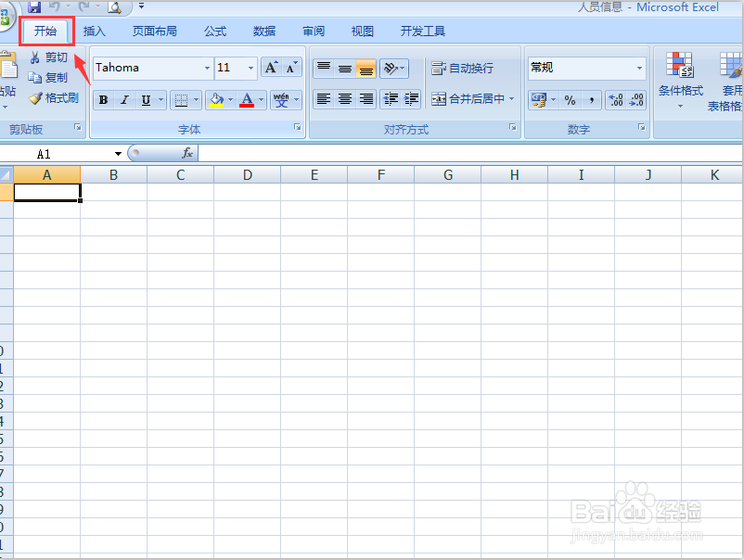Increase decimal places icon
Viewport: 744px width, 560px height.
616,99
